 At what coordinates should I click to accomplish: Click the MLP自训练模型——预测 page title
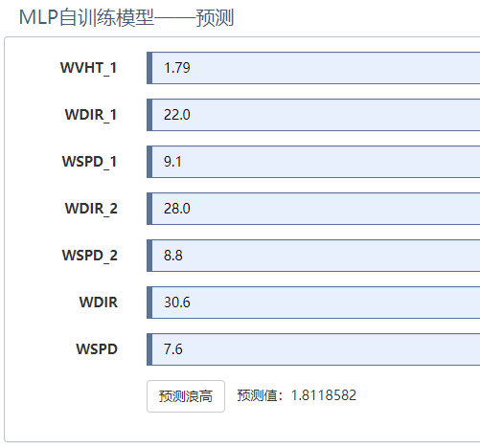(x=126, y=17)
